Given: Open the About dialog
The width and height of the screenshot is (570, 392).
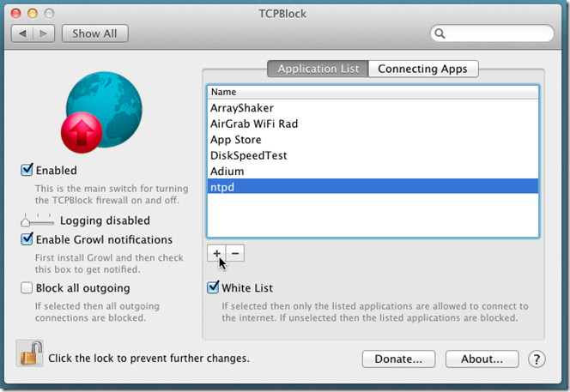Looking at the screenshot, I should tap(482, 359).
